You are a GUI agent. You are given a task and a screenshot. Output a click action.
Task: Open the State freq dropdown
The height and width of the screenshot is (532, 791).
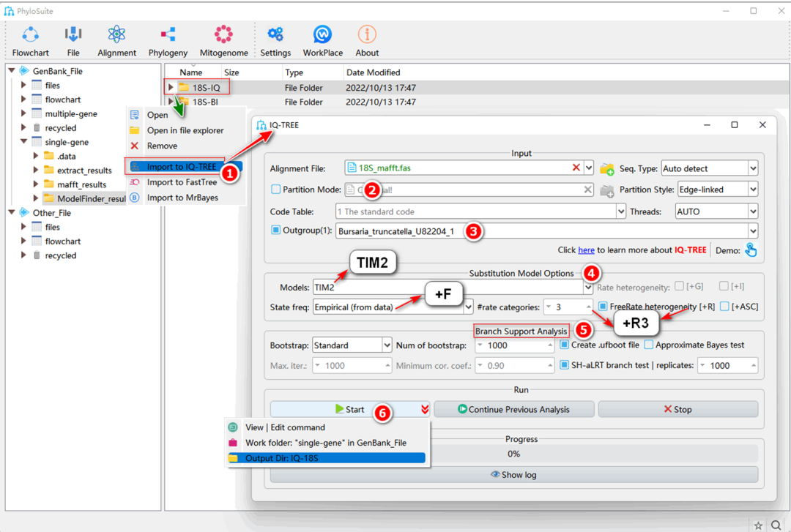[393, 307]
